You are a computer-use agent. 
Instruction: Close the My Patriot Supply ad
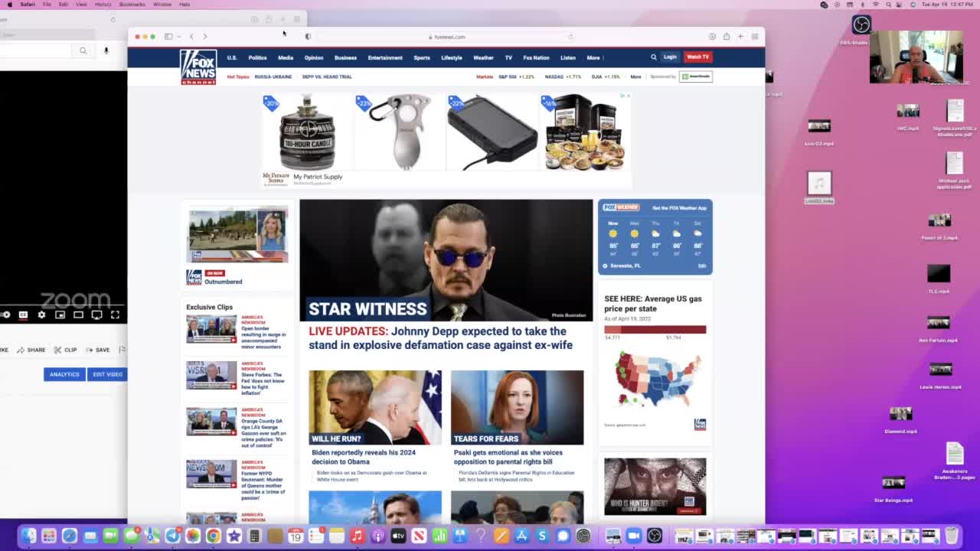[628, 96]
